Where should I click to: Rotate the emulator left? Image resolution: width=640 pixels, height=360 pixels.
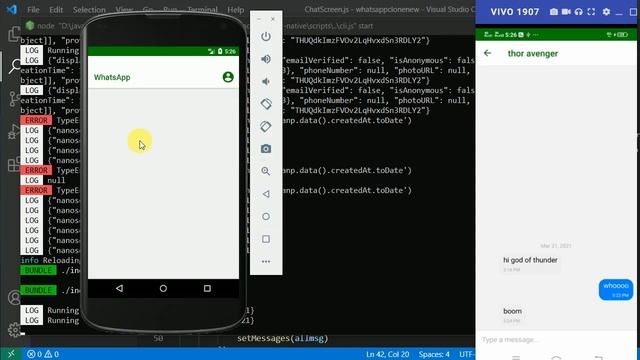pyautogui.click(x=266, y=104)
